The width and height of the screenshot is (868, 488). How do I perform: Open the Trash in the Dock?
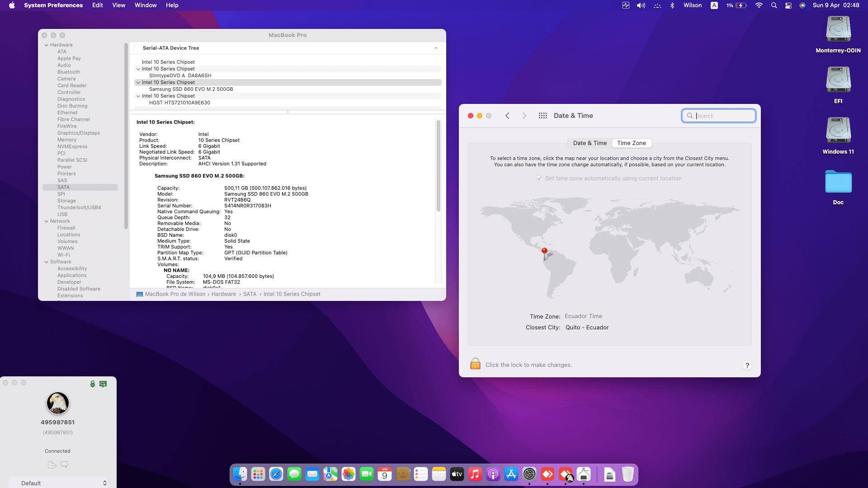pyautogui.click(x=628, y=474)
